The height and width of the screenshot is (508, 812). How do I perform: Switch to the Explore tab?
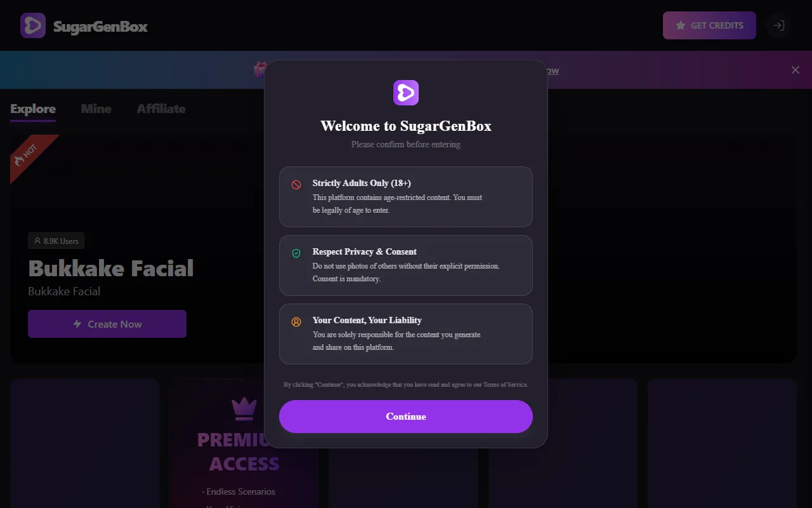(33, 109)
